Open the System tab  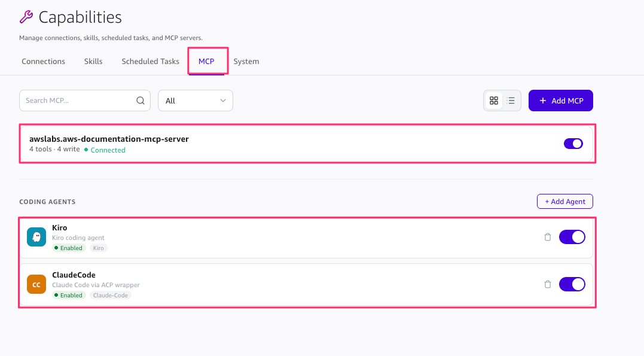(x=246, y=61)
